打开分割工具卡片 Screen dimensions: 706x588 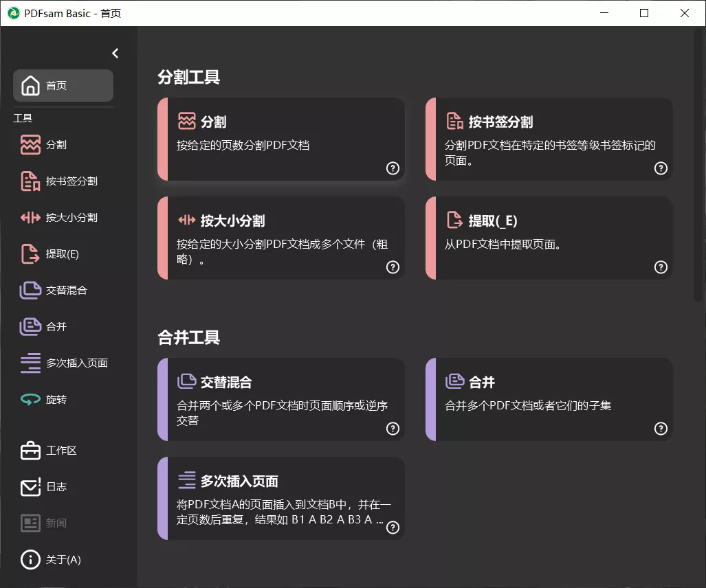(x=281, y=139)
